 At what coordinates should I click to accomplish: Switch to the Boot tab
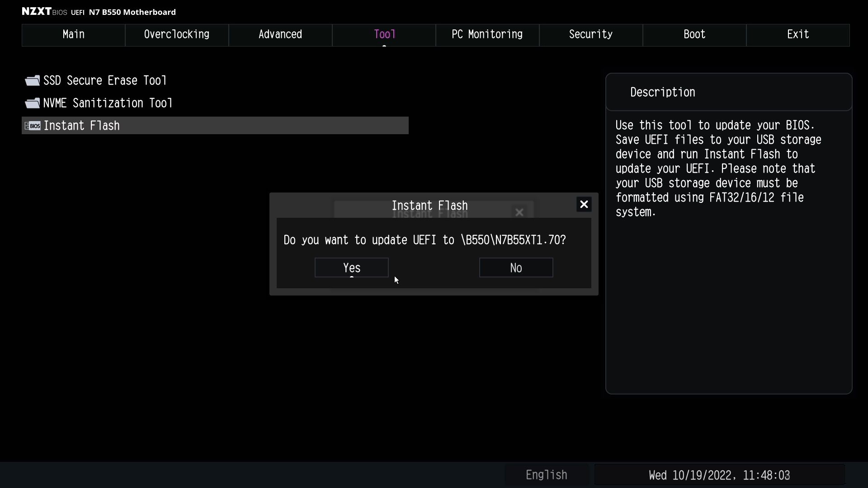pos(694,35)
